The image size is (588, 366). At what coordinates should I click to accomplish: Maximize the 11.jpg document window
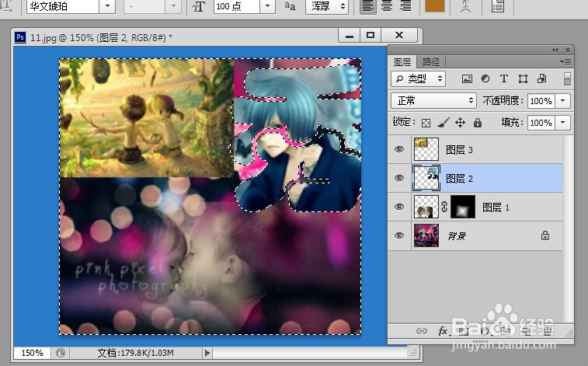pyautogui.click(x=371, y=35)
